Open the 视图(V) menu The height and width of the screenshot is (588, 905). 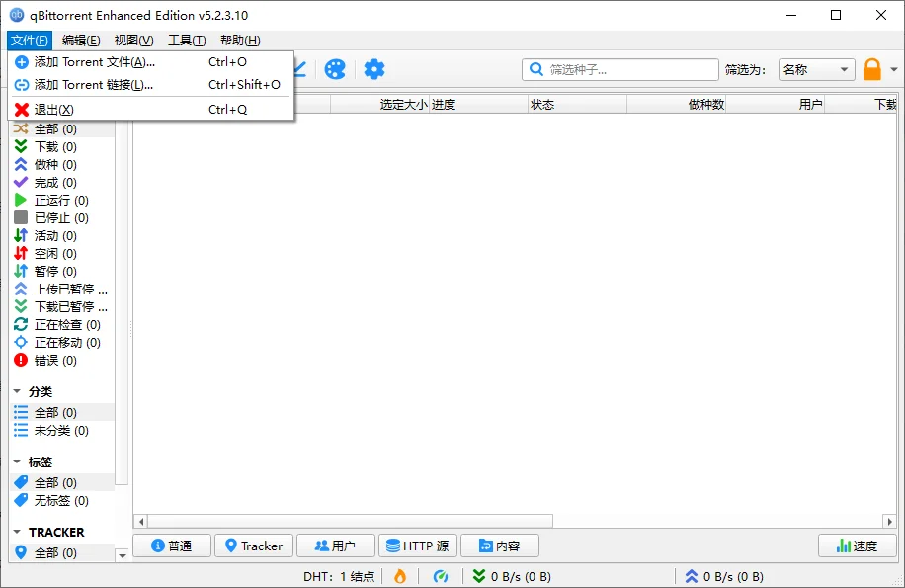coord(133,41)
